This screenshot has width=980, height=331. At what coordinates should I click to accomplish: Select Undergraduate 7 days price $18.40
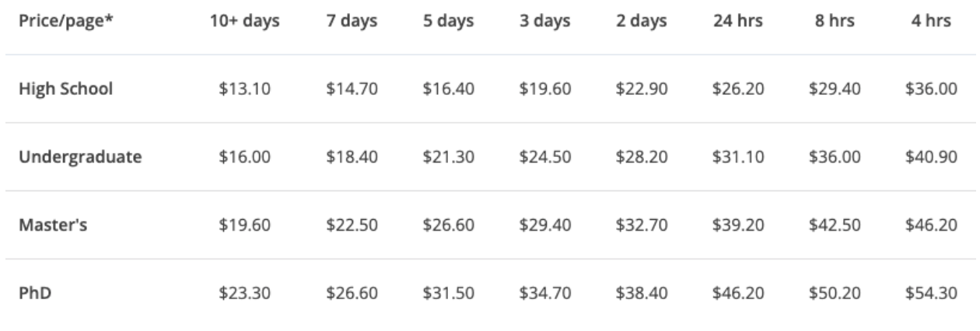[x=353, y=158]
